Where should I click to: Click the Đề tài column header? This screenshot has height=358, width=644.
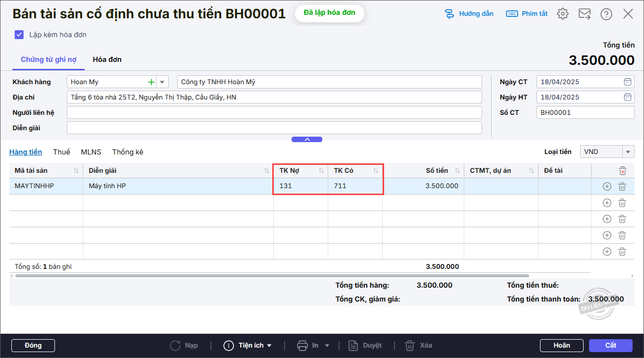(x=565, y=171)
